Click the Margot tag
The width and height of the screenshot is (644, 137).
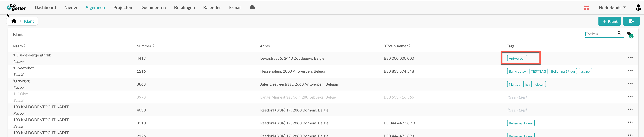click(514, 84)
